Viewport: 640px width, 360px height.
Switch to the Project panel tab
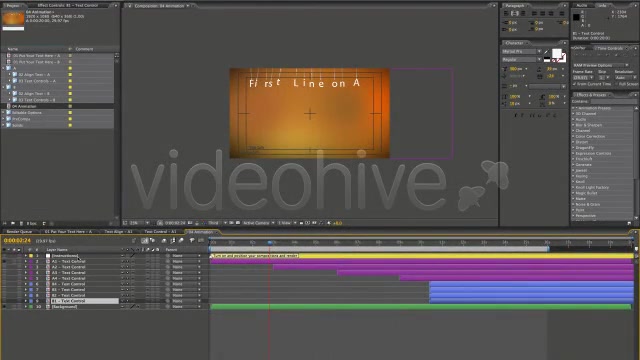click(13, 6)
